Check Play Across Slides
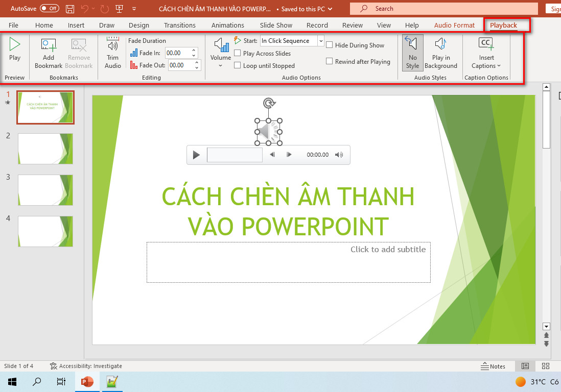Image resolution: width=561 pixels, height=392 pixels. click(237, 53)
